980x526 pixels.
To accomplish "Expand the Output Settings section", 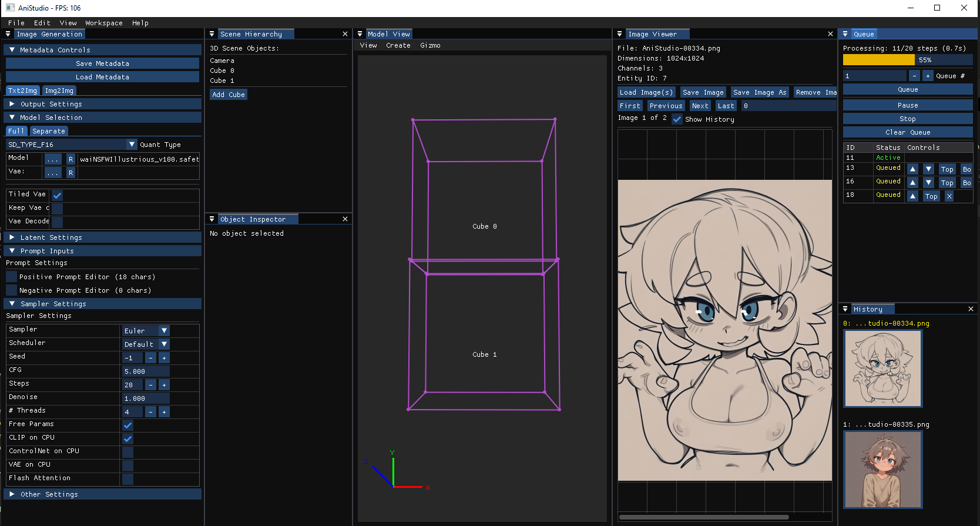I will tap(103, 104).
